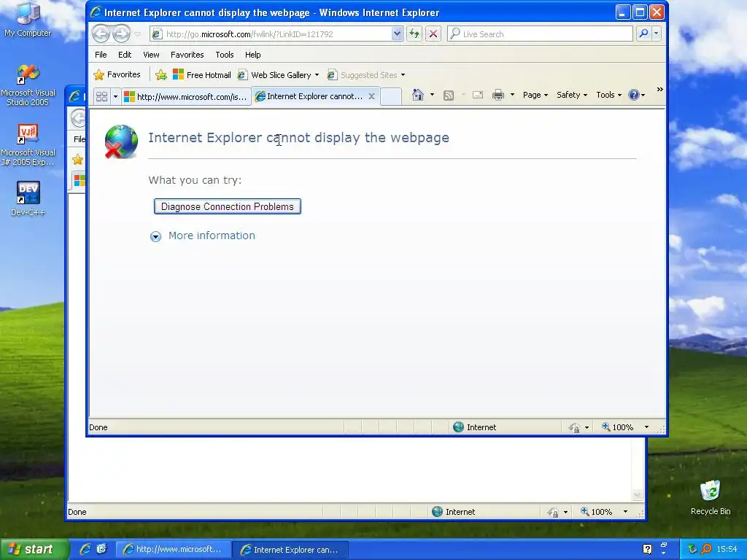Open the Tools command bar menu
Screen dimensions: 747x560
click(x=609, y=95)
